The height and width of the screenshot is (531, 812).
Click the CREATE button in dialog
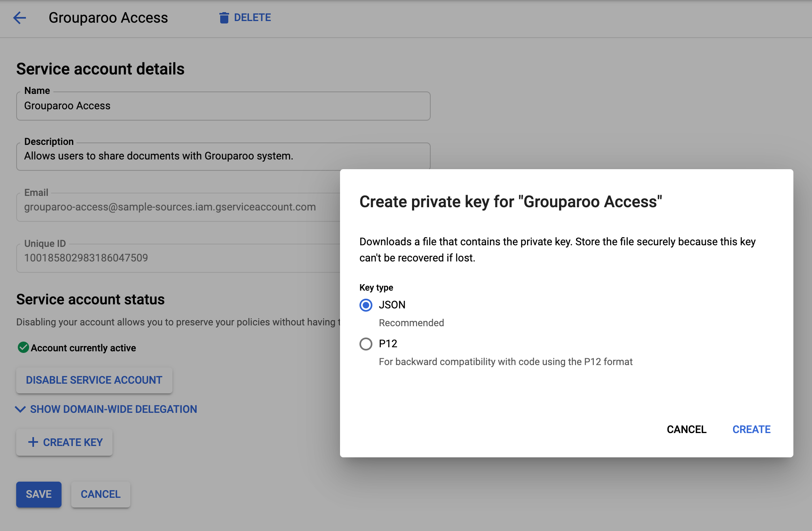[x=752, y=429]
